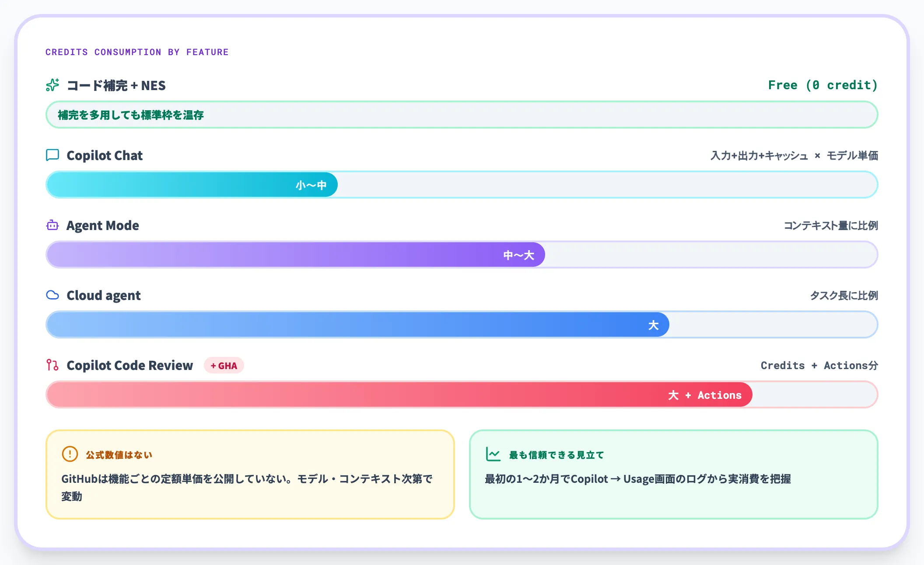Click the chat bubble icon beside Copilot Chat
The width and height of the screenshot is (924, 565).
pyautogui.click(x=52, y=155)
